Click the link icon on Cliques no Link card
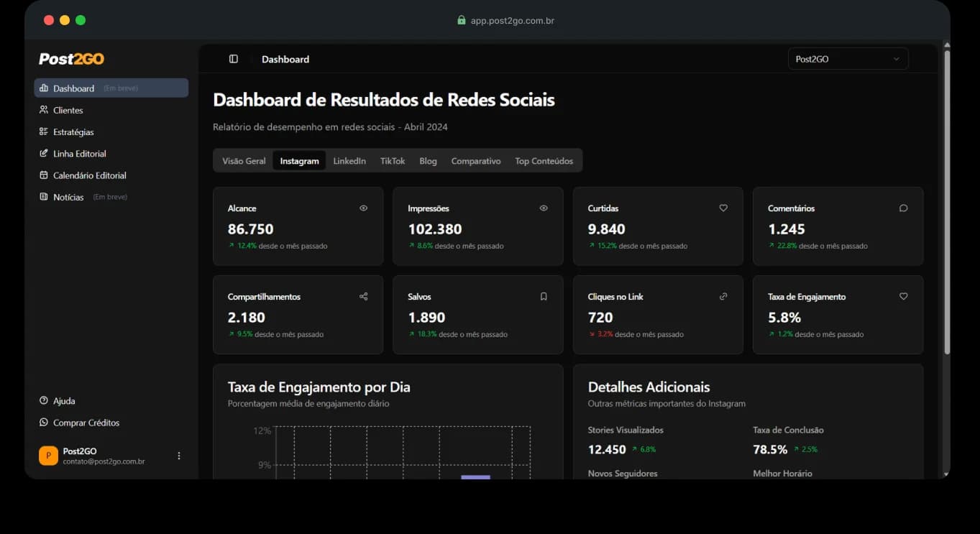Viewport: 980px width, 534px height. click(723, 296)
